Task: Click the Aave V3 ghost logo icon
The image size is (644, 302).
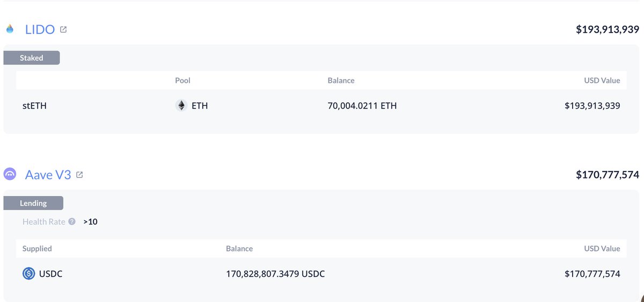Action: click(10, 174)
